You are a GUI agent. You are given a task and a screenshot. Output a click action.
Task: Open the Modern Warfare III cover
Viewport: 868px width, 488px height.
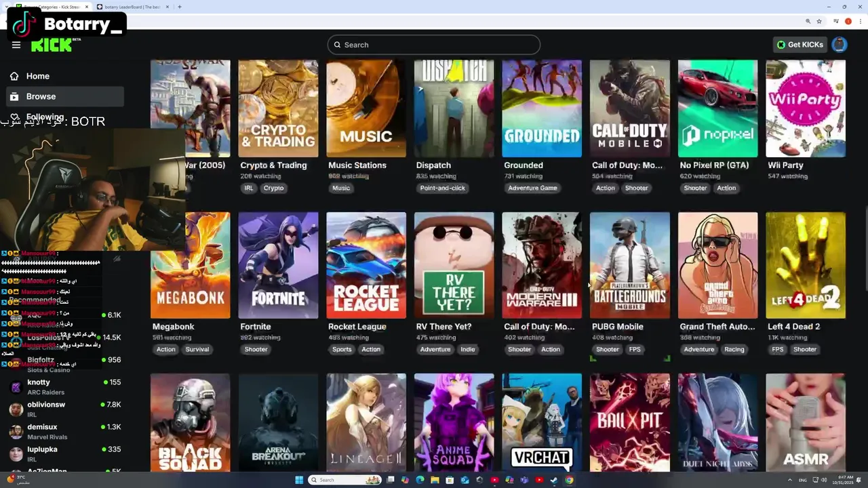point(542,265)
